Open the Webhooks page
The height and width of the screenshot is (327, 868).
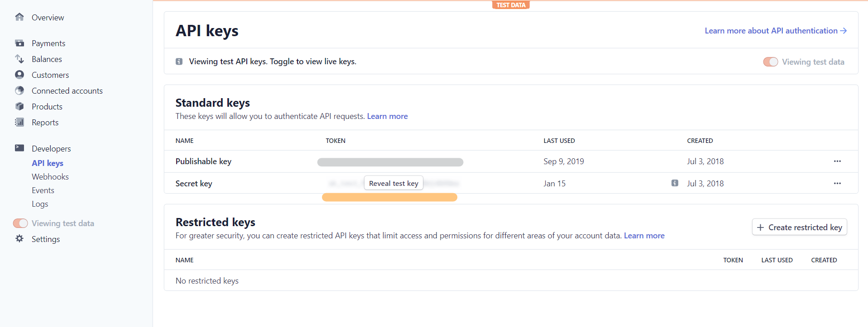tap(50, 177)
